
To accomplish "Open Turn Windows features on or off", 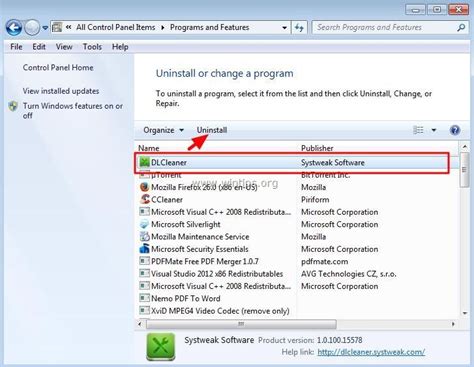I will pos(73,111).
